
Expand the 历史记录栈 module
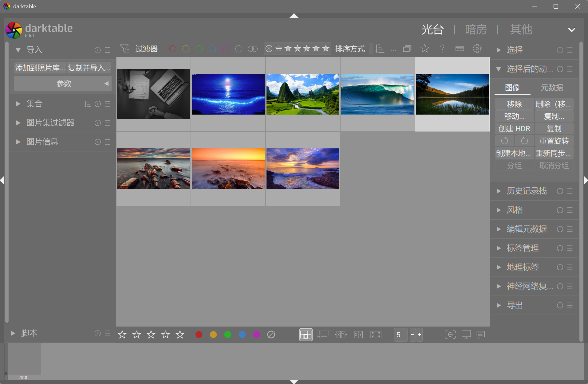coord(499,191)
